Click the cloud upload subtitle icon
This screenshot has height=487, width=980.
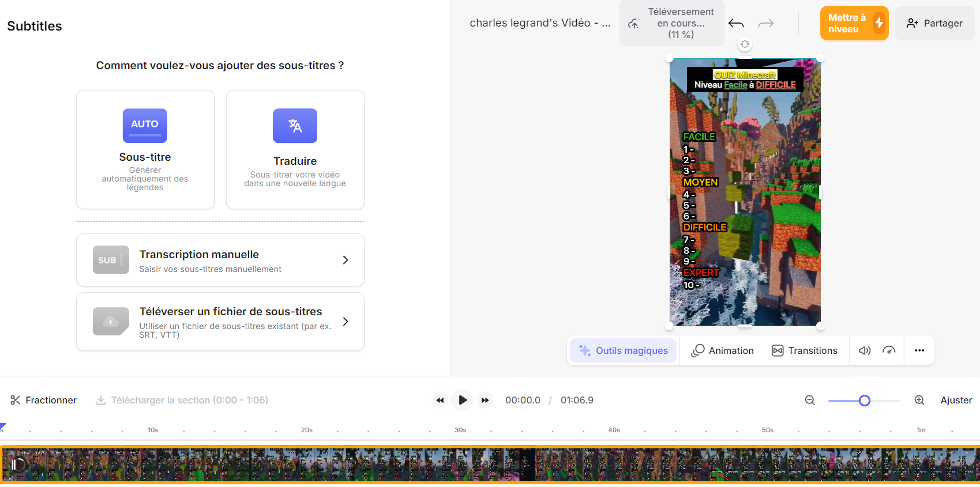click(x=111, y=322)
